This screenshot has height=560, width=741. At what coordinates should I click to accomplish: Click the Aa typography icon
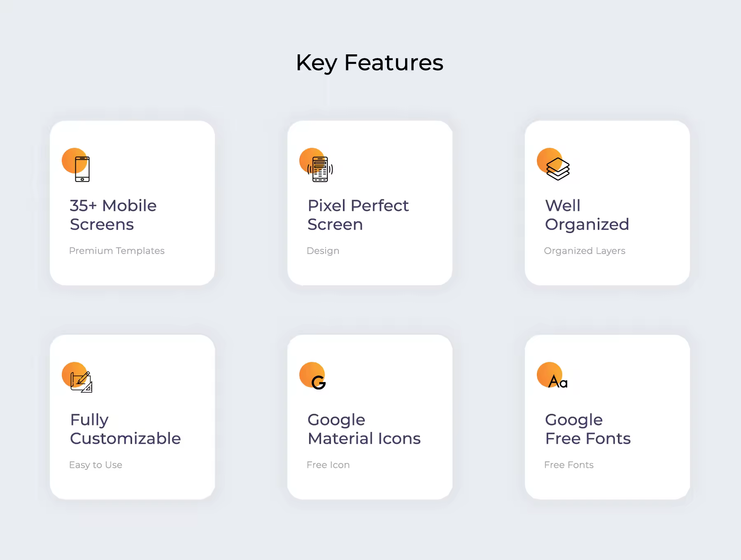558,382
